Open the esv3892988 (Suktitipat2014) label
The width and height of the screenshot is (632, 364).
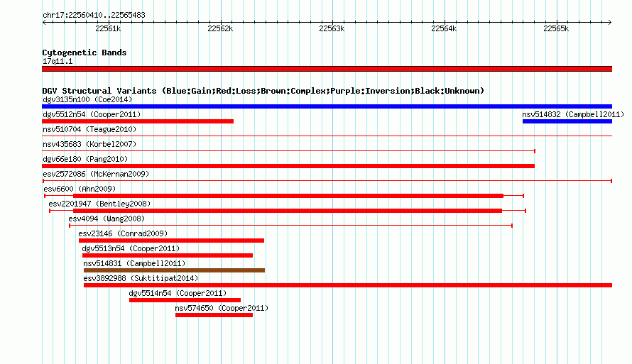tap(141, 278)
